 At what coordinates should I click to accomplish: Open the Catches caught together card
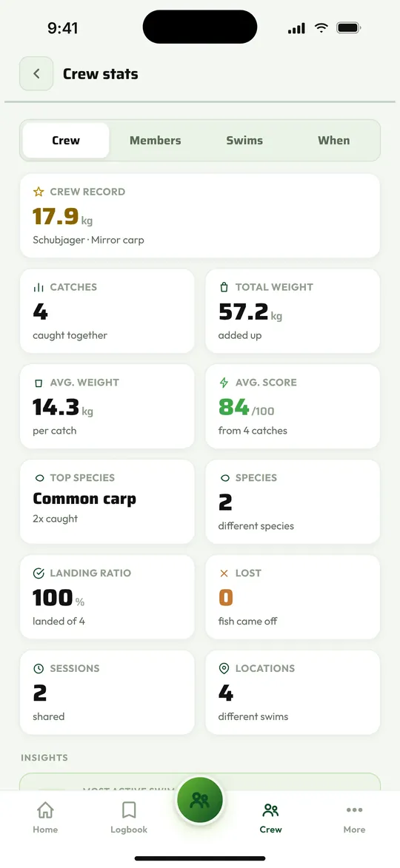pyautogui.click(x=107, y=311)
